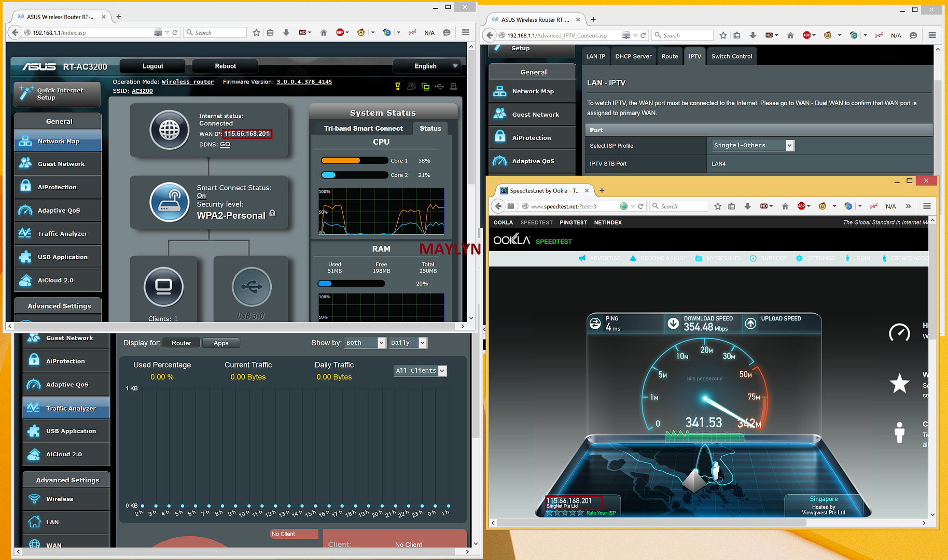Open AiCloud 2.0 in the top-left router window
Viewport: 948px width, 560px height.
point(58,281)
